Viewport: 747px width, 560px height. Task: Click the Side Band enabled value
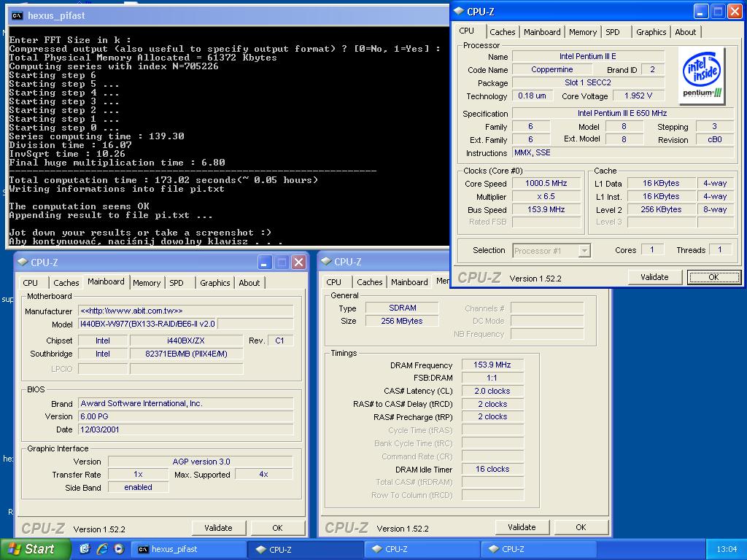(138, 488)
